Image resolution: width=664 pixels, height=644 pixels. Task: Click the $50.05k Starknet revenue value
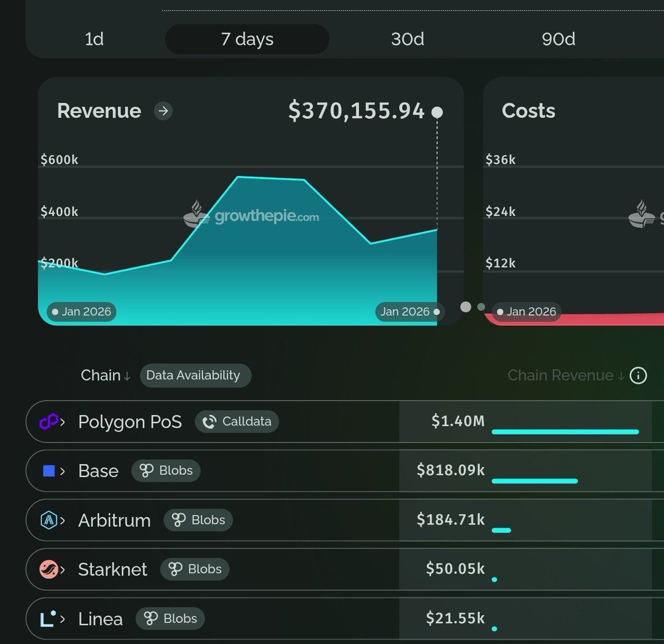point(455,569)
